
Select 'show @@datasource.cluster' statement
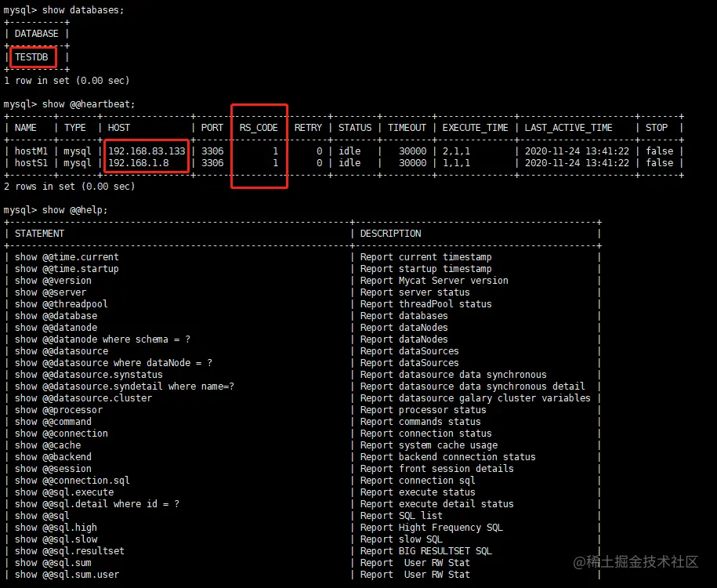pyautogui.click(x=83, y=398)
